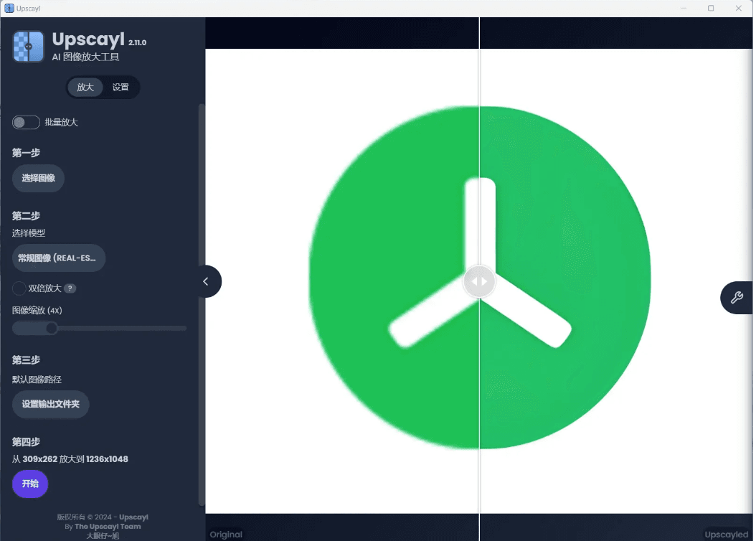Click the 第三步 heading

pyautogui.click(x=26, y=360)
